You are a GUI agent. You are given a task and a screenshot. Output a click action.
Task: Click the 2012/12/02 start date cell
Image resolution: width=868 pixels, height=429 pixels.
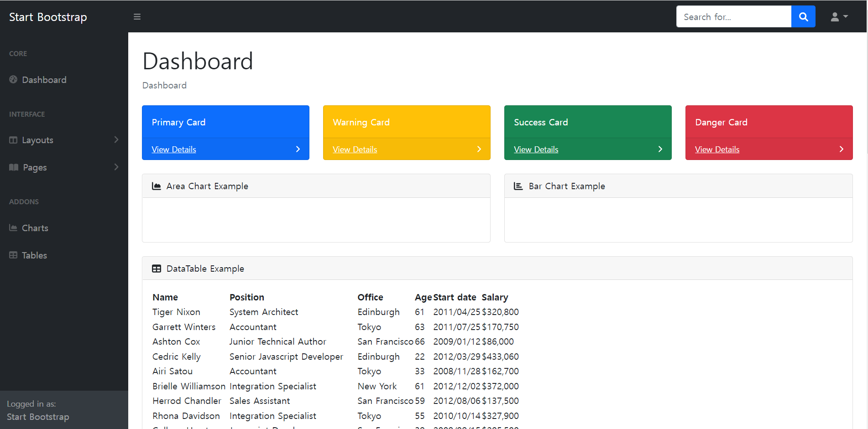(x=457, y=386)
